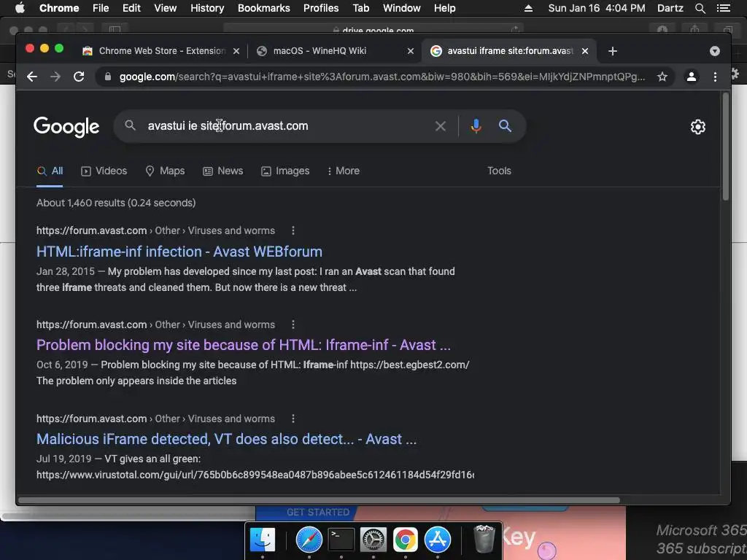Open the History menu in the menu bar
Viewport: 747px width, 560px height.
pyautogui.click(x=207, y=8)
